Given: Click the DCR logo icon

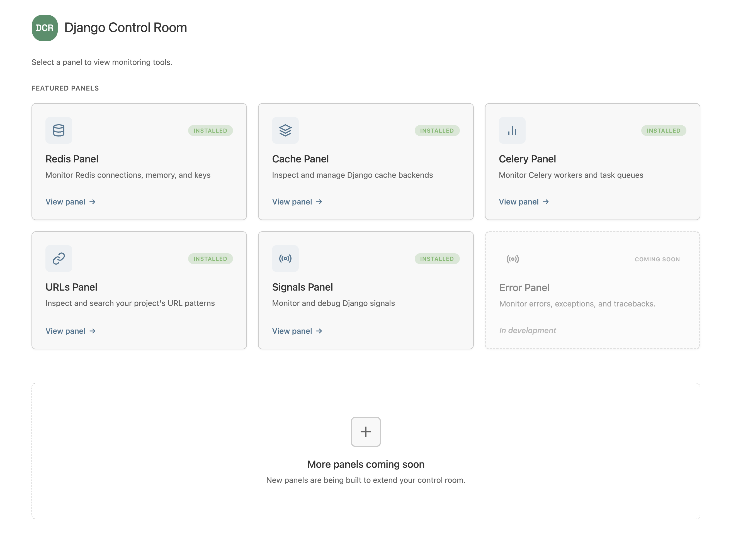Looking at the screenshot, I should click(45, 28).
